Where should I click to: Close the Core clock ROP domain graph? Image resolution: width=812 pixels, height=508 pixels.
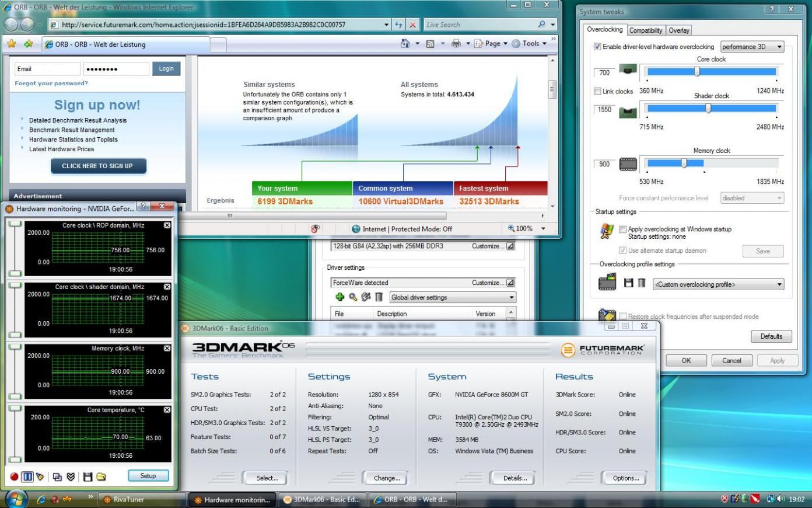[x=167, y=225]
